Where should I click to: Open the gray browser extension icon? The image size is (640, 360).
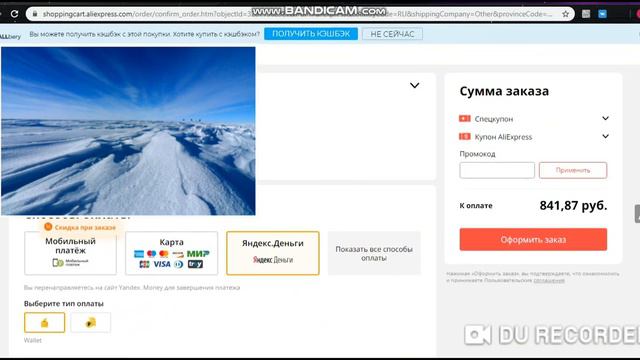point(586,14)
